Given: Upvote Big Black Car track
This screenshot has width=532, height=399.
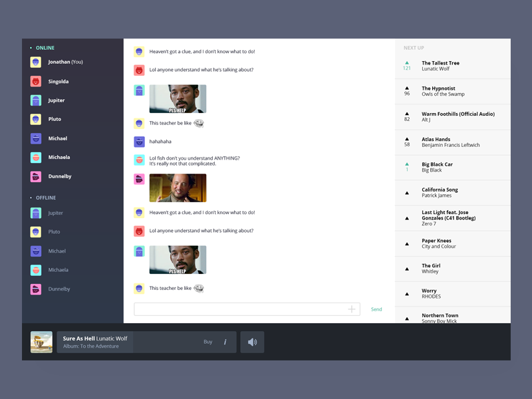Looking at the screenshot, I should tap(407, 164).
